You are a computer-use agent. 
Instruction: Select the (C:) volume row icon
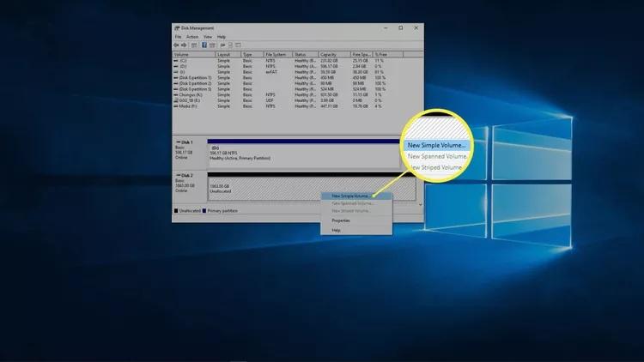[176, 61]
